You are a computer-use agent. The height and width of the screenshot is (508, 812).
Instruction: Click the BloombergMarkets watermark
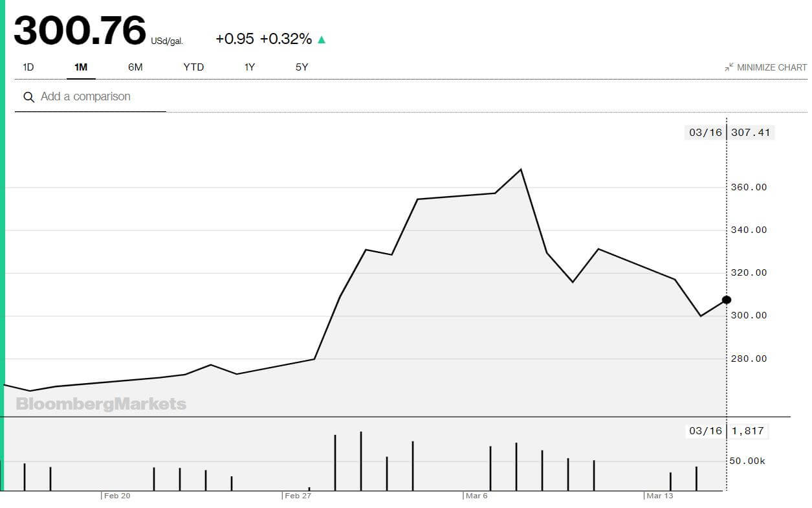point(101,404)
